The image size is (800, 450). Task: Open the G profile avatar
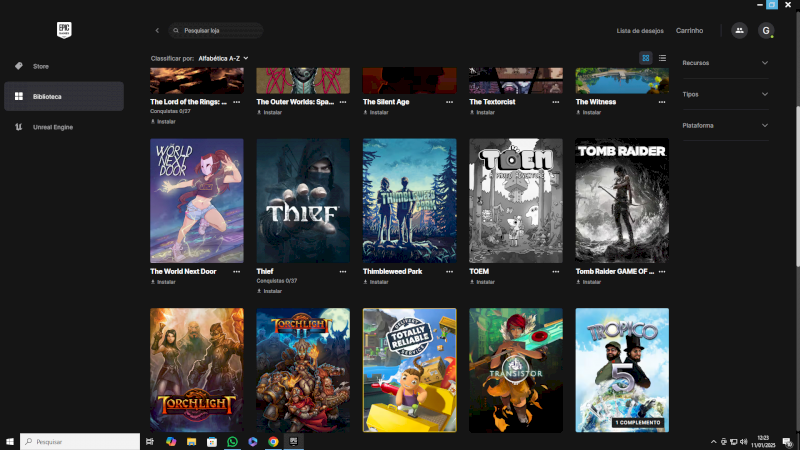pyautogui.click(x=766, y=31)
